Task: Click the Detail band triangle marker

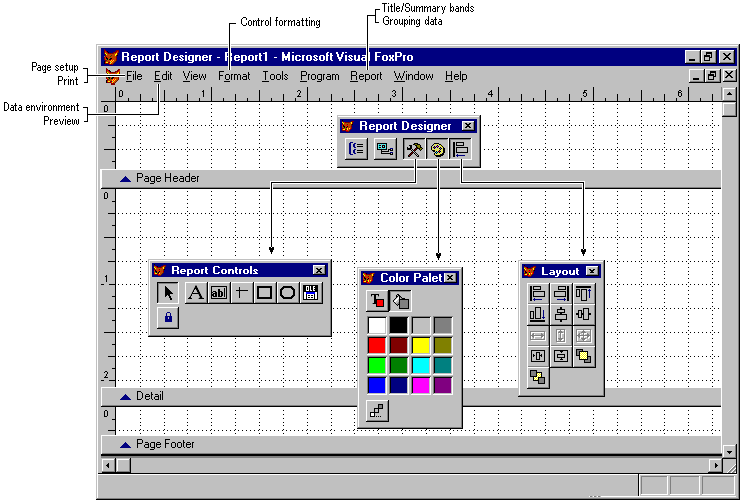Action: coord(125,397)
